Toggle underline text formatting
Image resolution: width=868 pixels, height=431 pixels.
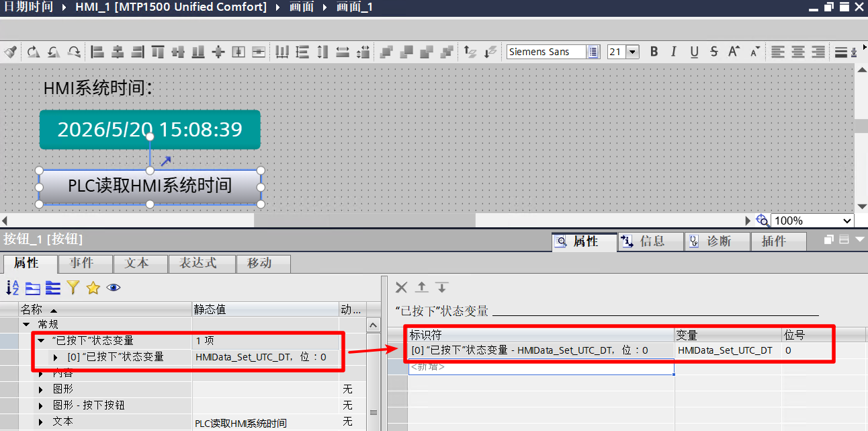click(694, 52)
